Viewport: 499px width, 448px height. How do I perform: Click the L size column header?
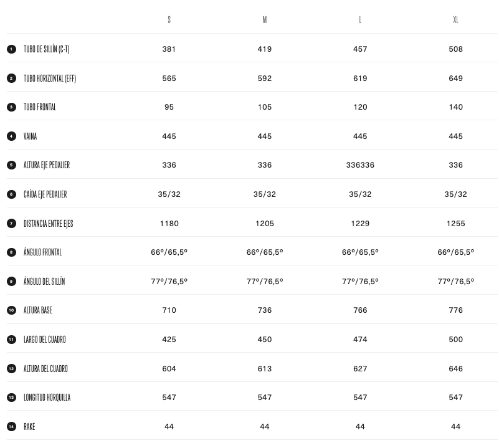(x=360, y=20)
